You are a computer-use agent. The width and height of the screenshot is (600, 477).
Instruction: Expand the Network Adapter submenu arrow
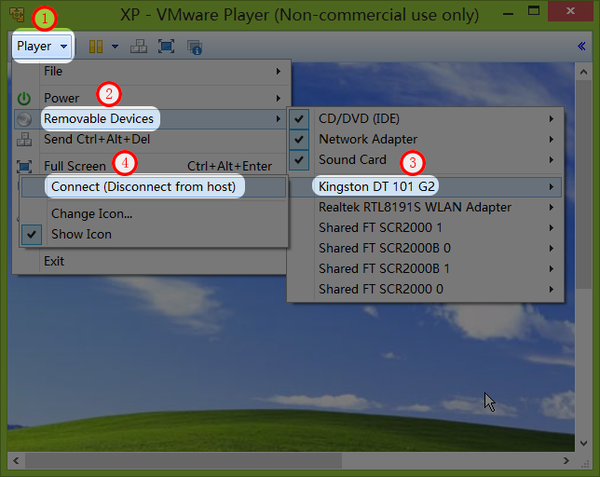551,139
